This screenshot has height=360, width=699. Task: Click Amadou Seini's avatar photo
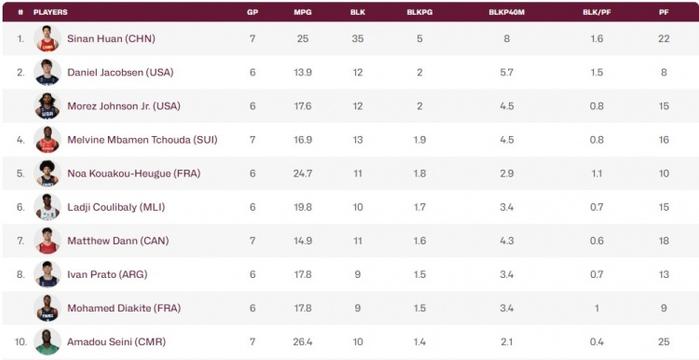coord(48,342)
